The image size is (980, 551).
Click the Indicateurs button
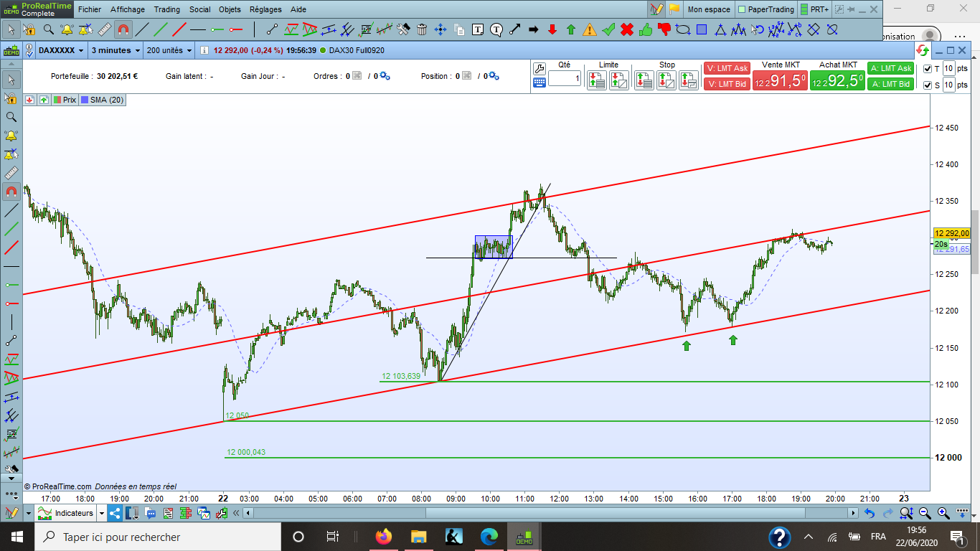[x=67, y=513]
